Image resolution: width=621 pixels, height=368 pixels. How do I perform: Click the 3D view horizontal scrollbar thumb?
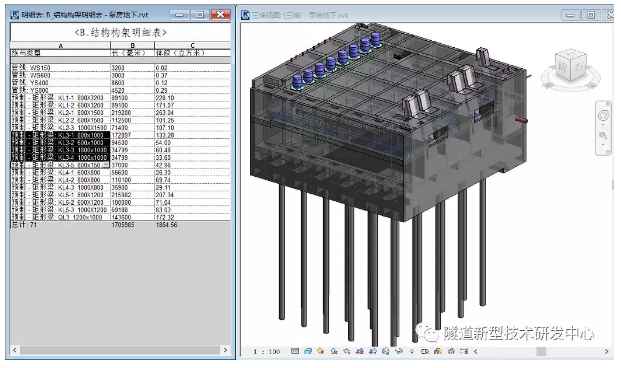point(541,351)
